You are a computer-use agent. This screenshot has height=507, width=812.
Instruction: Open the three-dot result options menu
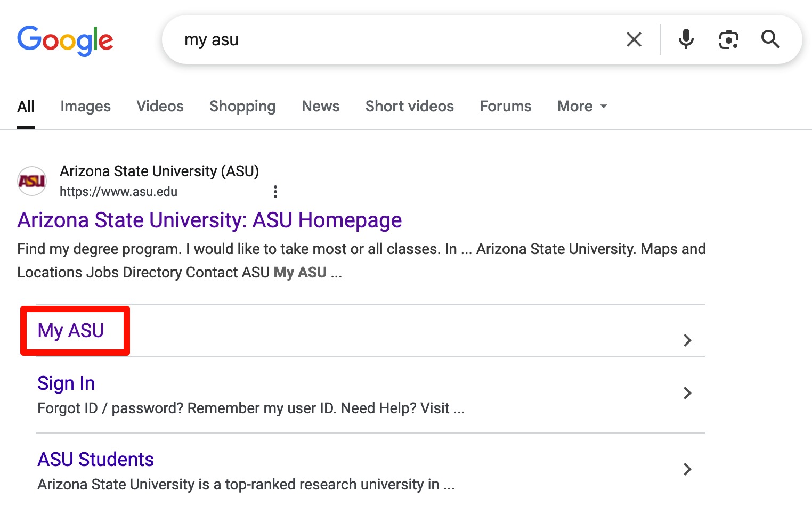(x=275, y=192)
